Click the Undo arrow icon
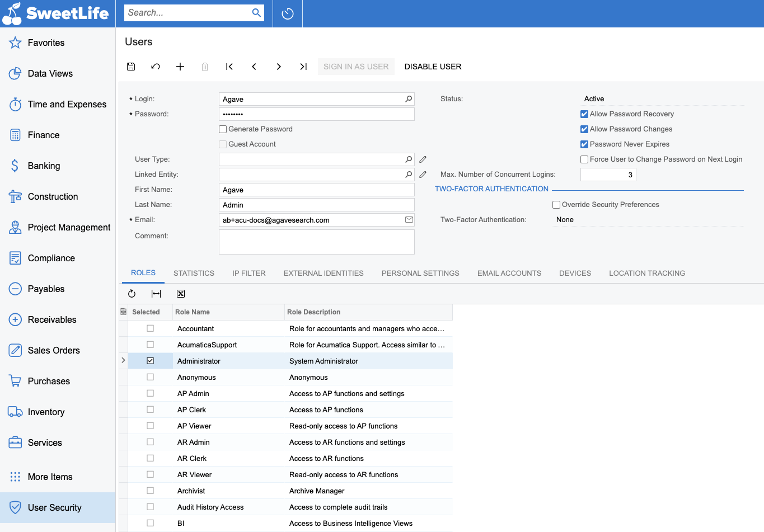Screen dimensions: 764x532 pos(156,67)
